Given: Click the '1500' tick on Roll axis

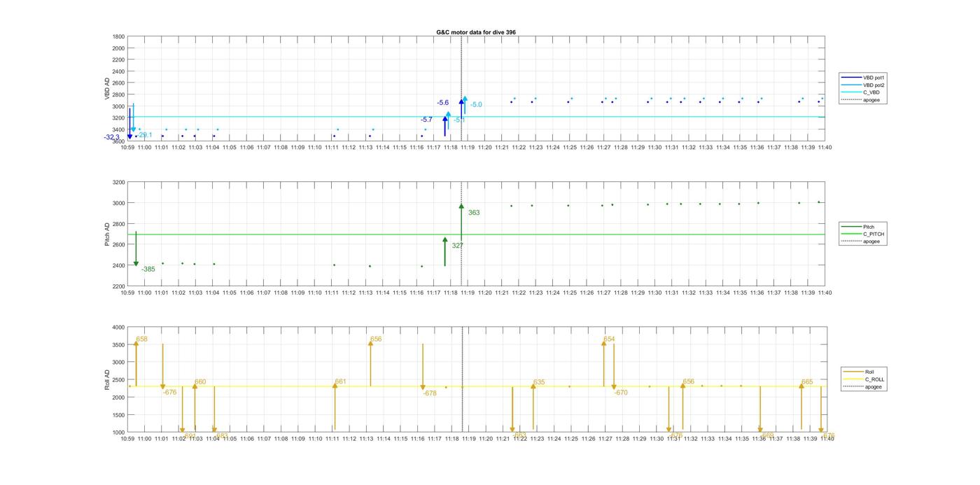Looking at the screenshot, I should coord(119,415).
